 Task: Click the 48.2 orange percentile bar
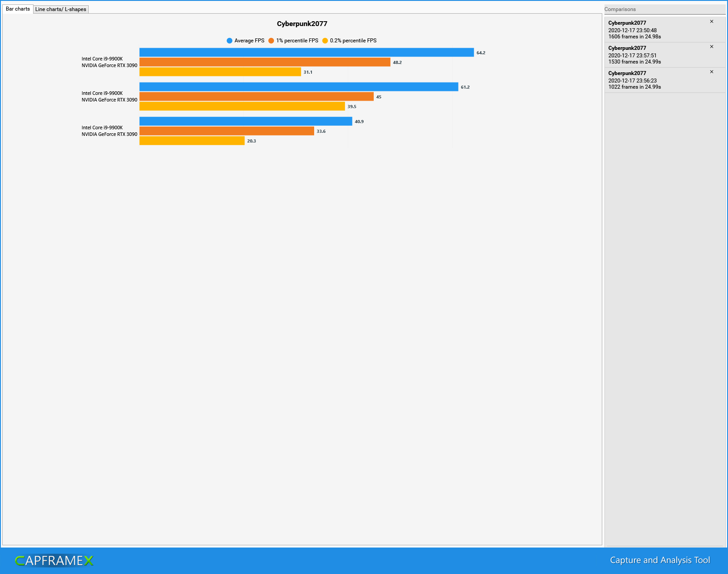point(265,62)
